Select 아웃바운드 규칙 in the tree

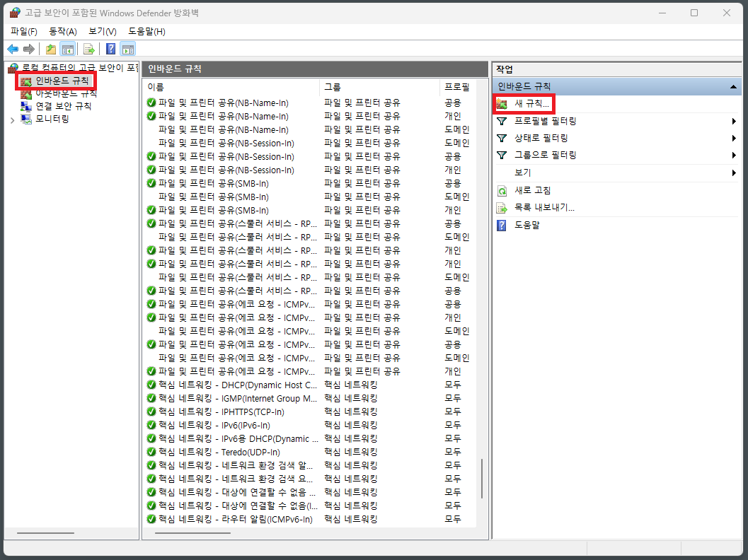coord(67,94)
